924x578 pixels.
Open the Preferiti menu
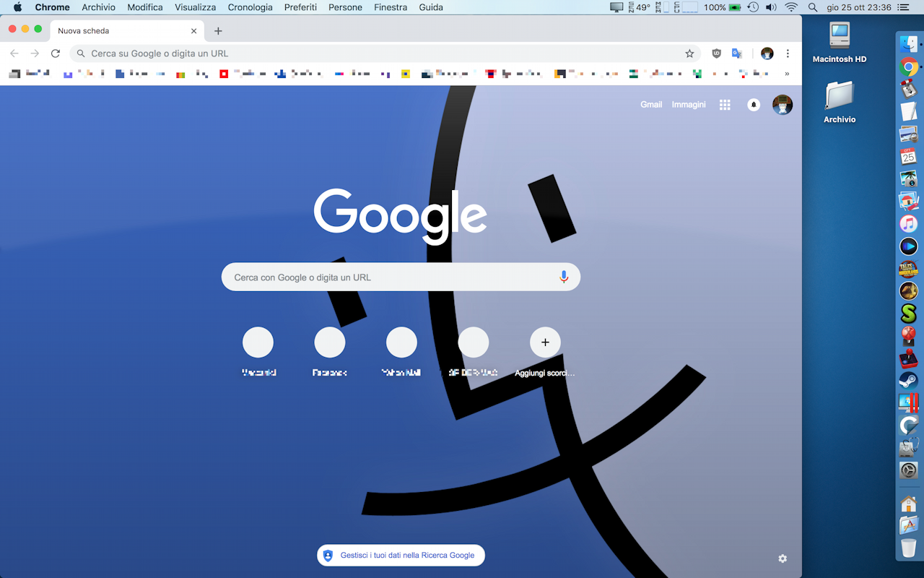coord(300,7)
